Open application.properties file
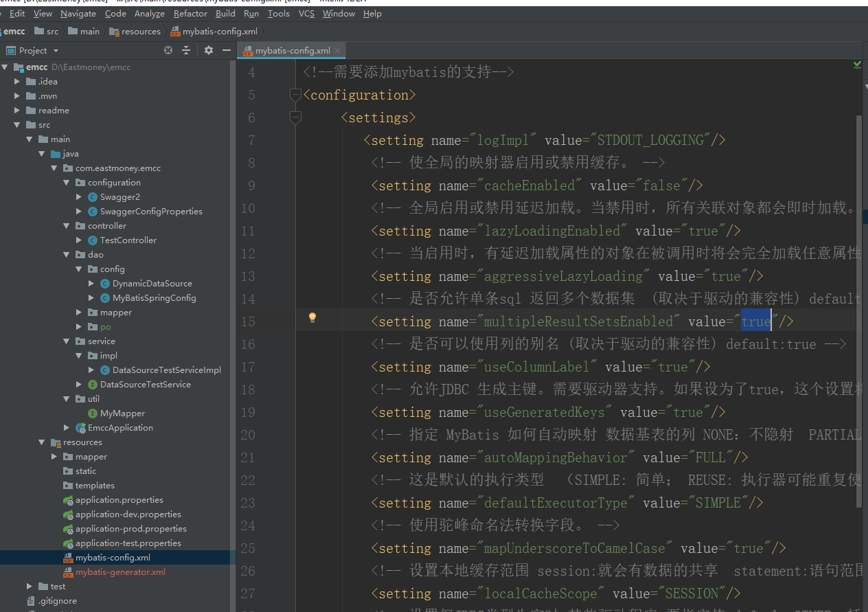This screenshot has height=612, width=868. 119,500
